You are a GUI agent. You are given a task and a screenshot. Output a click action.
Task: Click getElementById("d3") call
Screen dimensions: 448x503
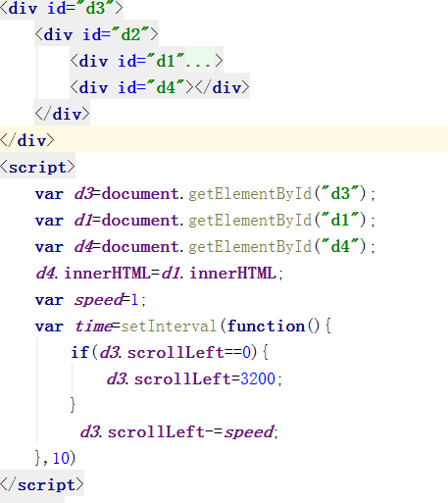[x=277, y=193]
